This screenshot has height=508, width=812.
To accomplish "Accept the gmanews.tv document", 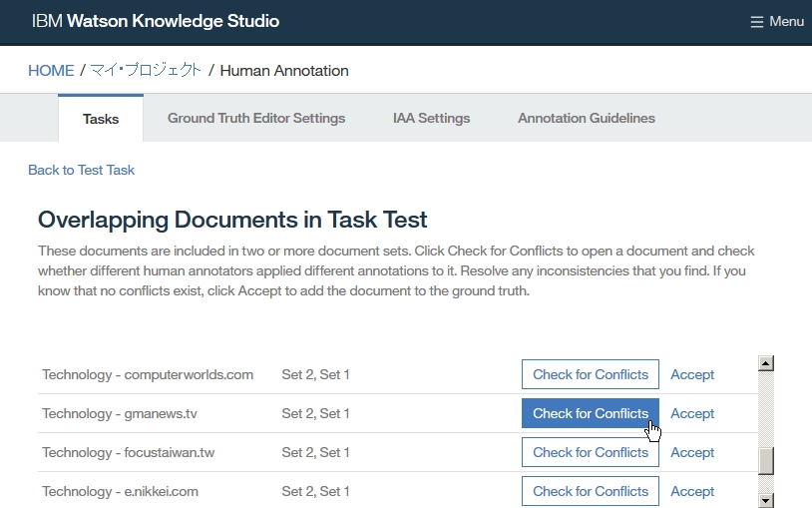I will tap(691, 413).
